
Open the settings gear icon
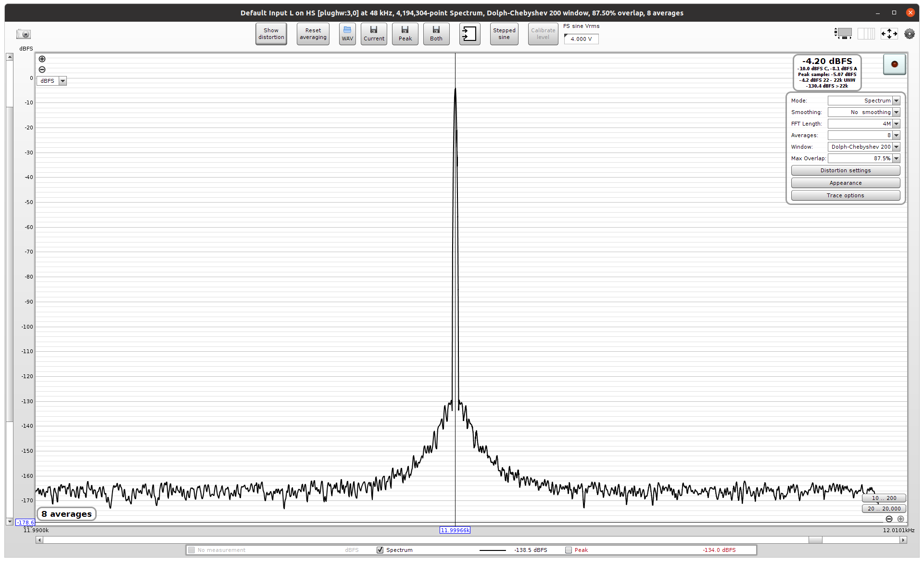tap(909, 34)
